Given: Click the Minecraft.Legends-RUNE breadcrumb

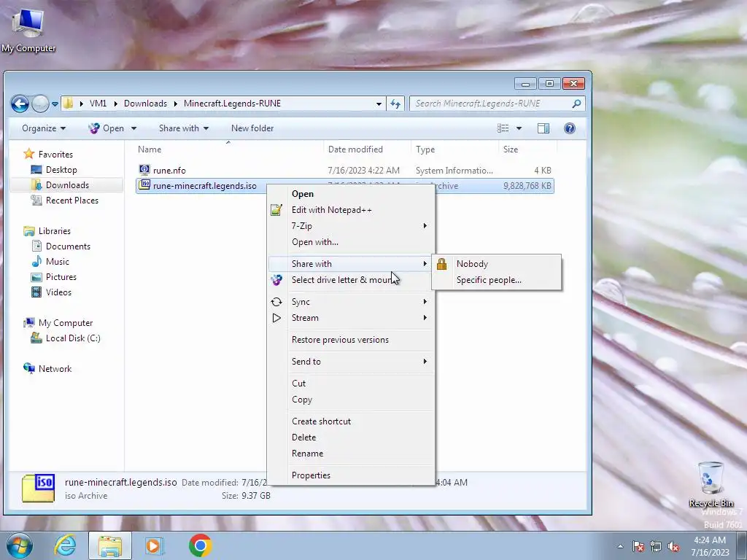Looking at the screenshot, I should click(232, 104).
